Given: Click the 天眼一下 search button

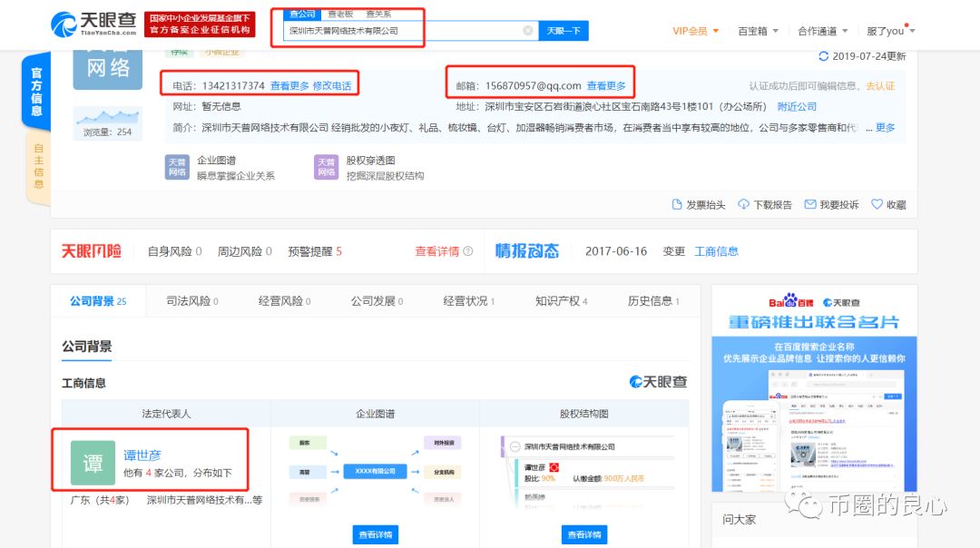Looking at the screenshot, I should tap(563, 31).
